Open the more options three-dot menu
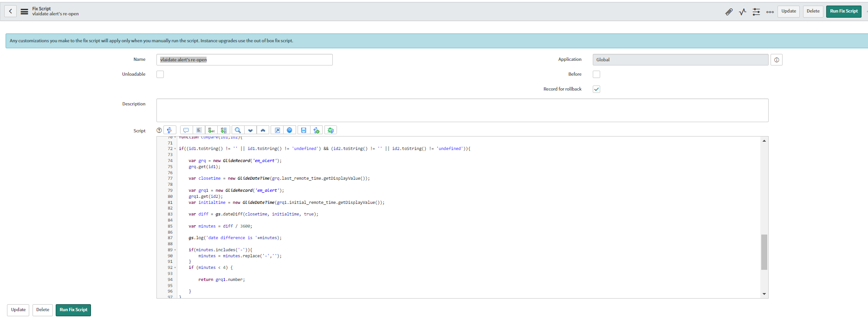 pos(770,12)
